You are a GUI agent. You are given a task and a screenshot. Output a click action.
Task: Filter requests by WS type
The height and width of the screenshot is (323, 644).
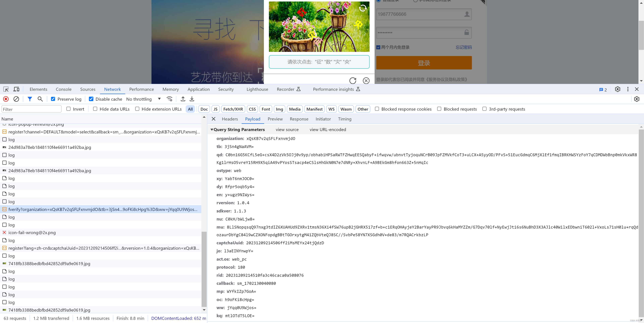pyautogui.click(x=331, y=109)
